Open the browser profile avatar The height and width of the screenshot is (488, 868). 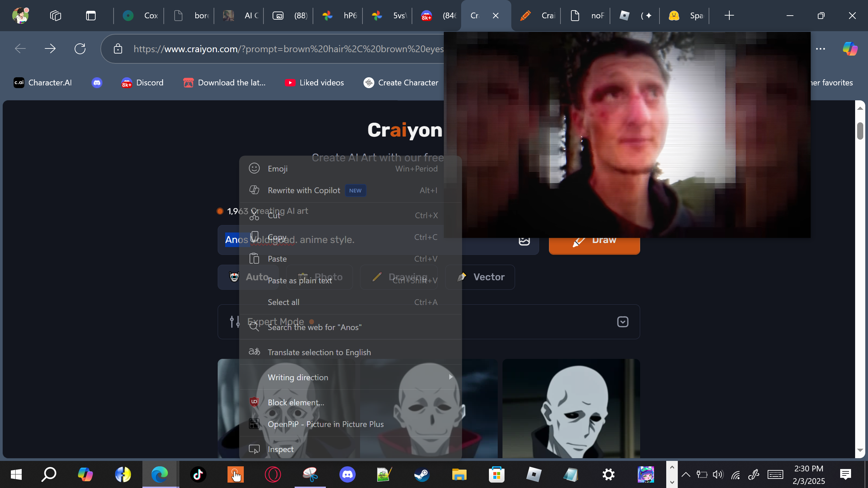pyautogui.click(x=20, y=16)
